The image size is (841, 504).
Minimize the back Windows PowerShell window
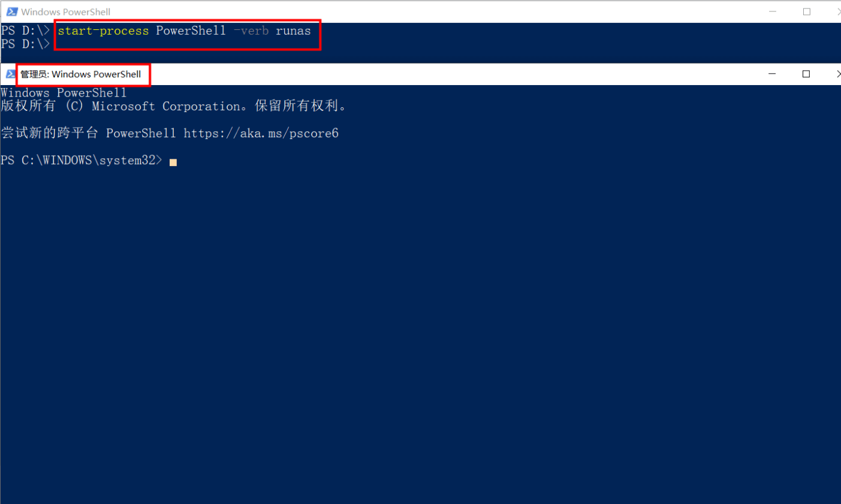point(773,11)
